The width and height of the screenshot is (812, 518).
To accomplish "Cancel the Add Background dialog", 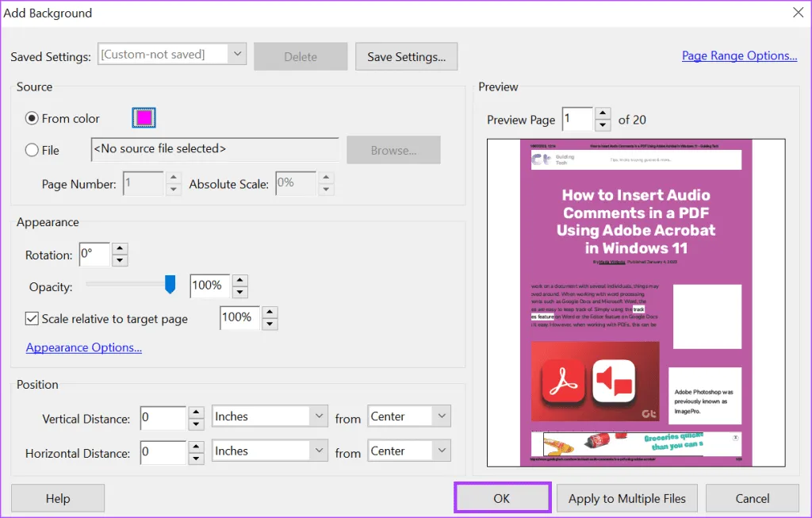I will tap(752, 499).
